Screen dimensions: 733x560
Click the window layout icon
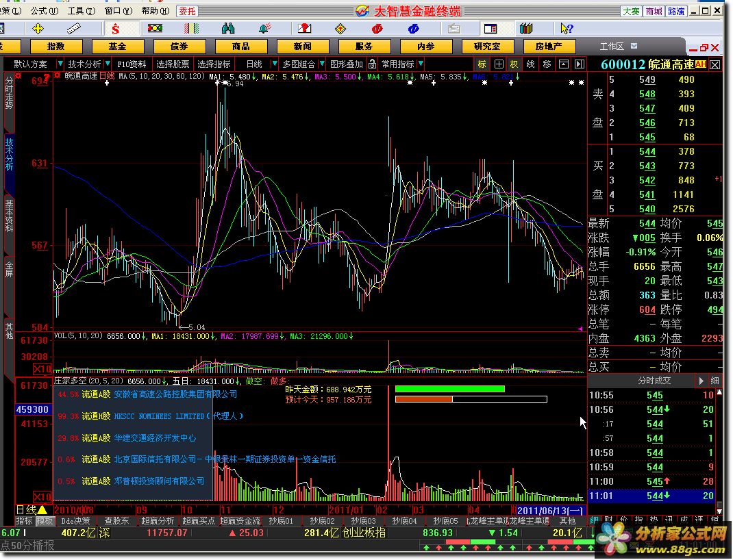490,29
